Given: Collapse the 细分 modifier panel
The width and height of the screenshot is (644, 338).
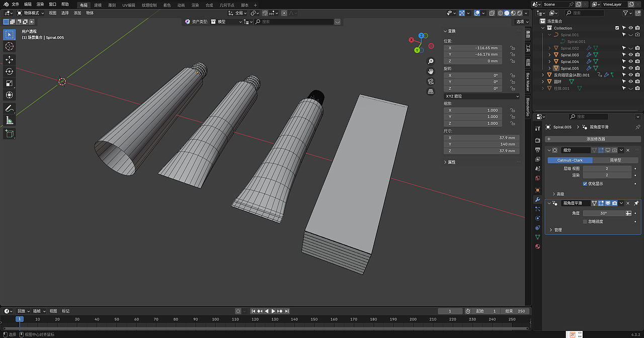Looking at the screenshot, I should click(x=549, y=150).
